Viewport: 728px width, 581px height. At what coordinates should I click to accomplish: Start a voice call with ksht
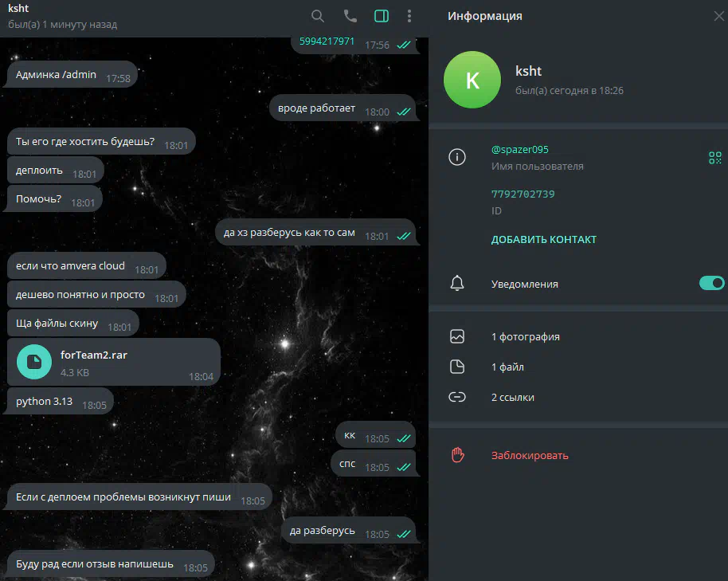(350, 16)
